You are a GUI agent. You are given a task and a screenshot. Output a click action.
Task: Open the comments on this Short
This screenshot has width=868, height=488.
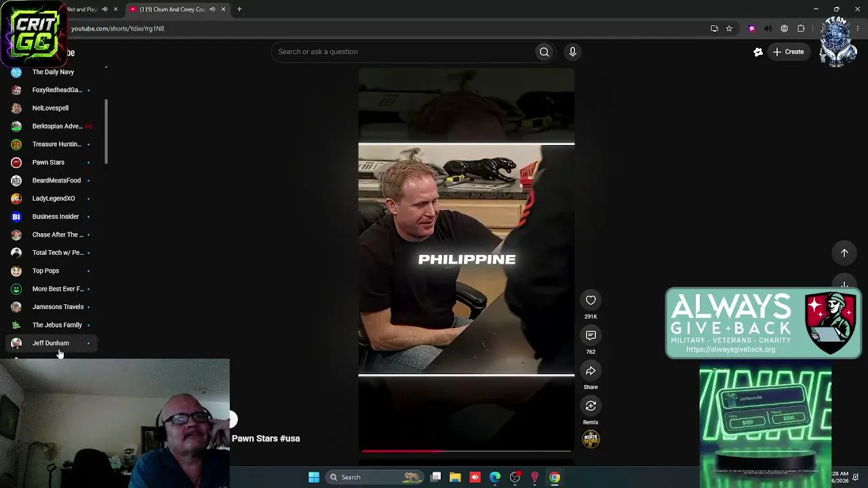coord(591,335)
